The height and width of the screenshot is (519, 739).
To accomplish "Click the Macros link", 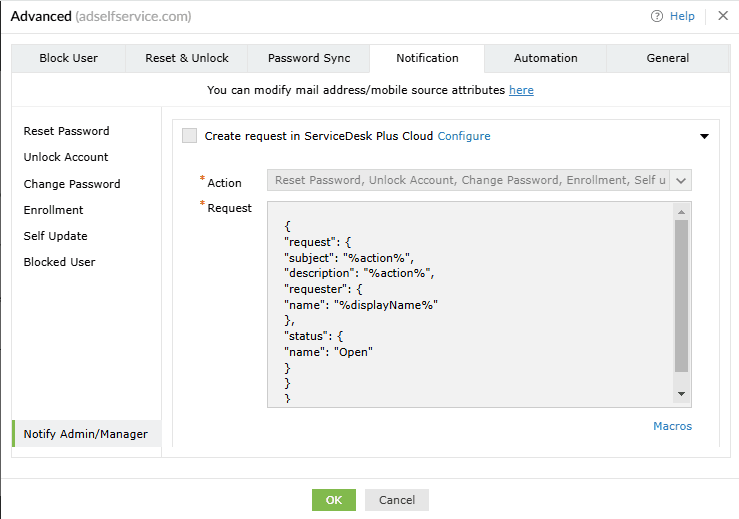I will click(x=672, y=426).
